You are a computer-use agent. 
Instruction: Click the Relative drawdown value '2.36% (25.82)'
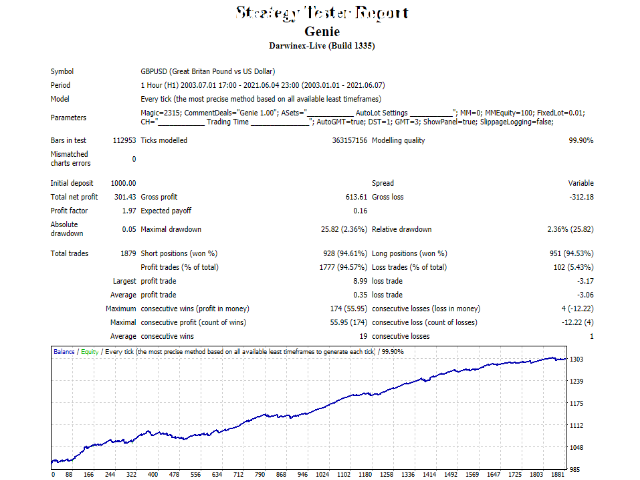click(x=570, y=229)
